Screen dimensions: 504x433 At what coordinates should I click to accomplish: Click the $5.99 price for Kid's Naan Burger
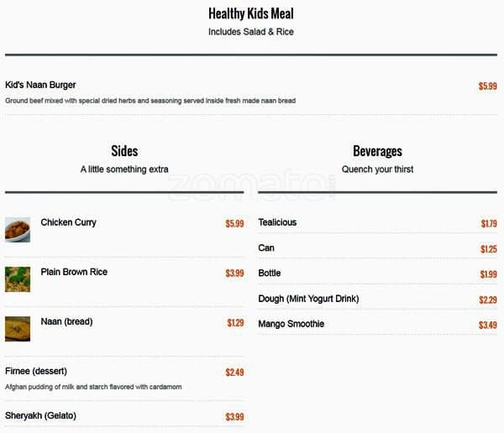tap(487, 86)
